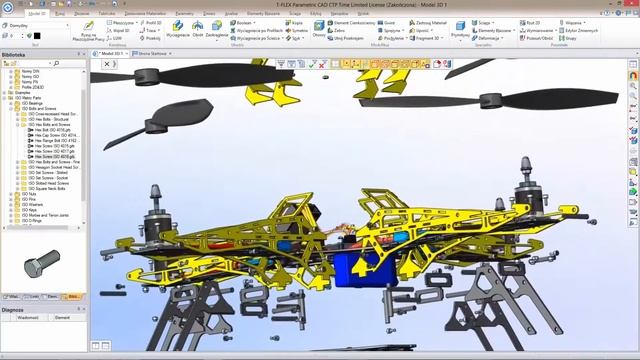Click the Profil 3D tool
Image resolution: width=640 pixels, height=360 pixels.
click(x=151, y=23)
